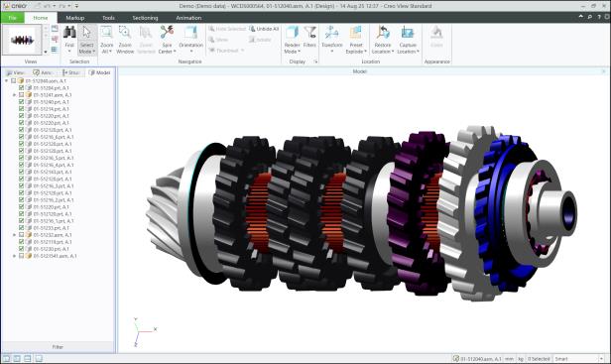Select the Home ribbon tab
Screen dimensions: 611x364
41,18
